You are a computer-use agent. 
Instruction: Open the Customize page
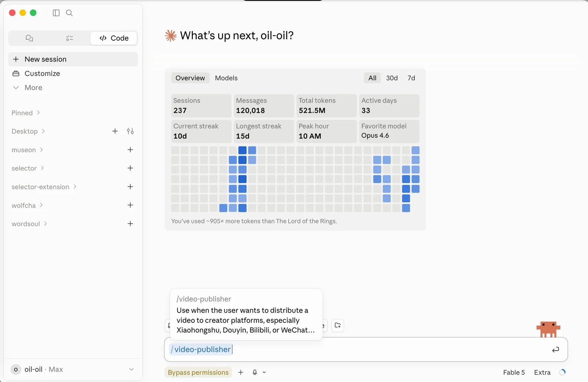73,73
